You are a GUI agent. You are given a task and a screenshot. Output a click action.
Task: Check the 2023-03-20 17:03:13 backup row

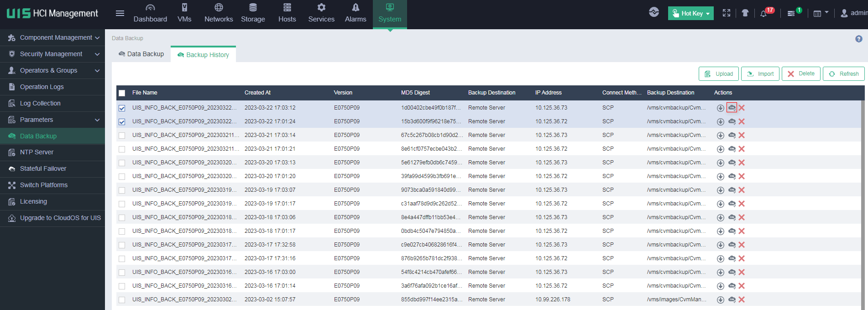coord(122,163)
